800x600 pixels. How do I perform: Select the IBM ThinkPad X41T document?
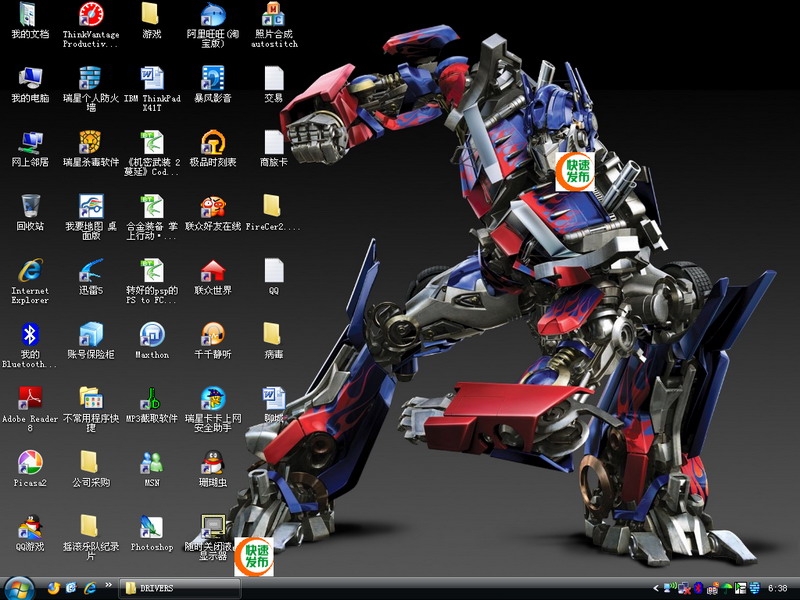[x=152, y=90]
